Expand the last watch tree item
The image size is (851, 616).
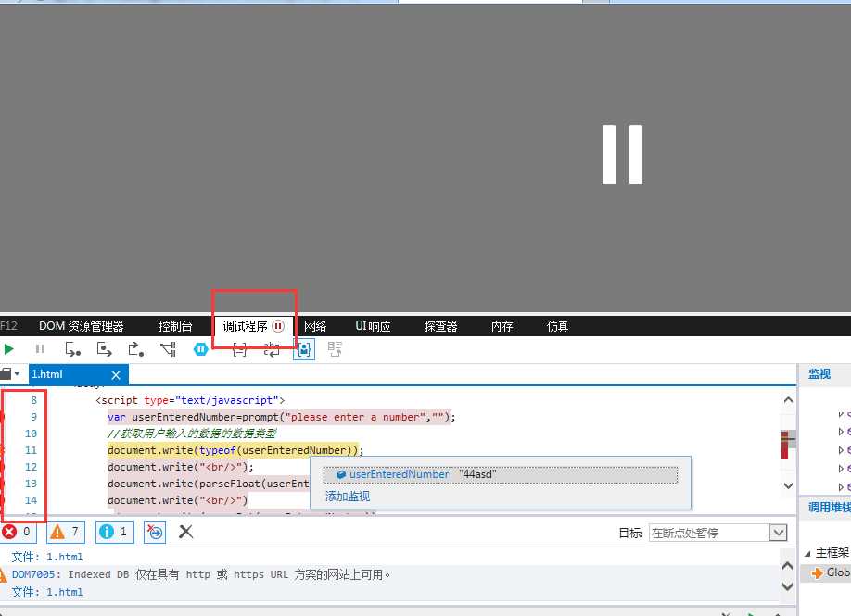click(x=841, y=487)
